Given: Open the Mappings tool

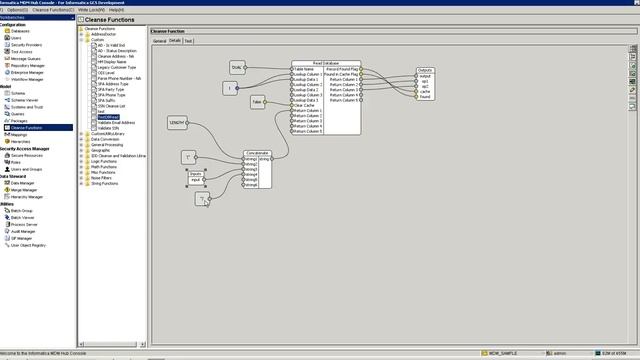Looking at the screenshot, I should pyautogui.click(x=19, y=135).
